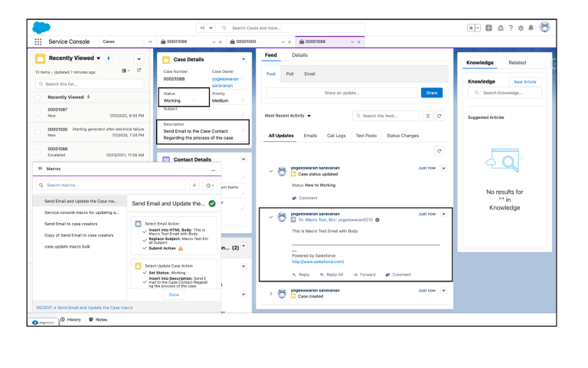Click the edit pencil next to Status Working
The height and width of the screenshot is (368, 588).
pyautogui.click(x=194, y=100)
